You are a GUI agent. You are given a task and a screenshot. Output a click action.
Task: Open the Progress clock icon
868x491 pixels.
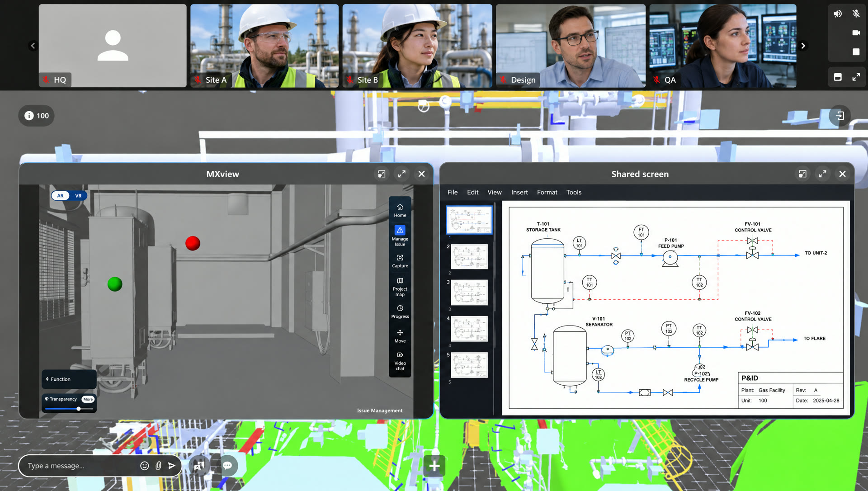pos(400,308)
